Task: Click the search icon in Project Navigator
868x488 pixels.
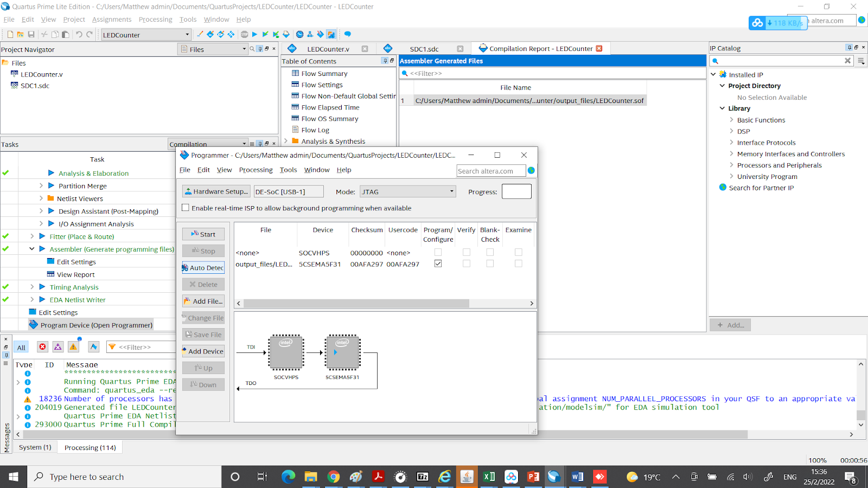Action: (x=252, y=49)
